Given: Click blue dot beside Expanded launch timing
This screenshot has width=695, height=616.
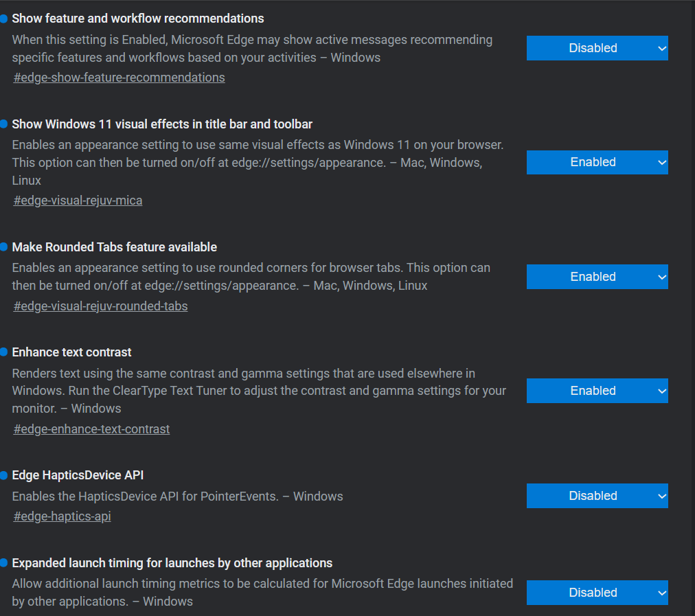Looking at the screenshot, I should 3,563.
